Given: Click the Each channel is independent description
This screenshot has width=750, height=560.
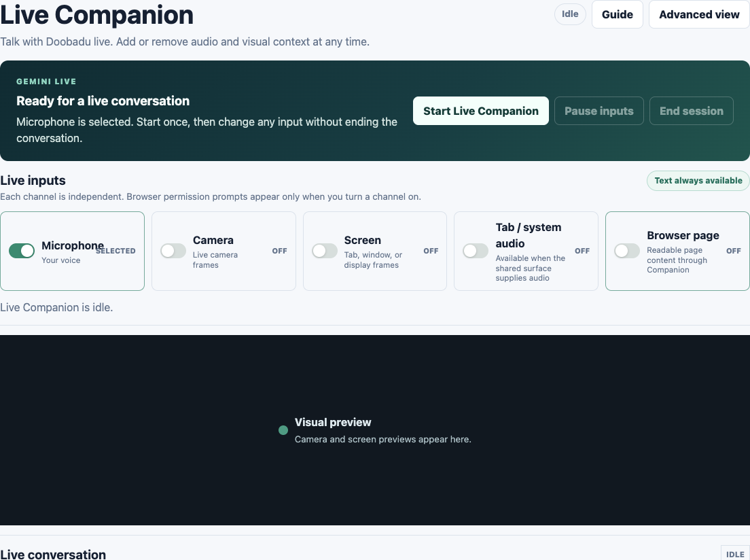Looking at the screenshot, I should (x=211, y=196).
